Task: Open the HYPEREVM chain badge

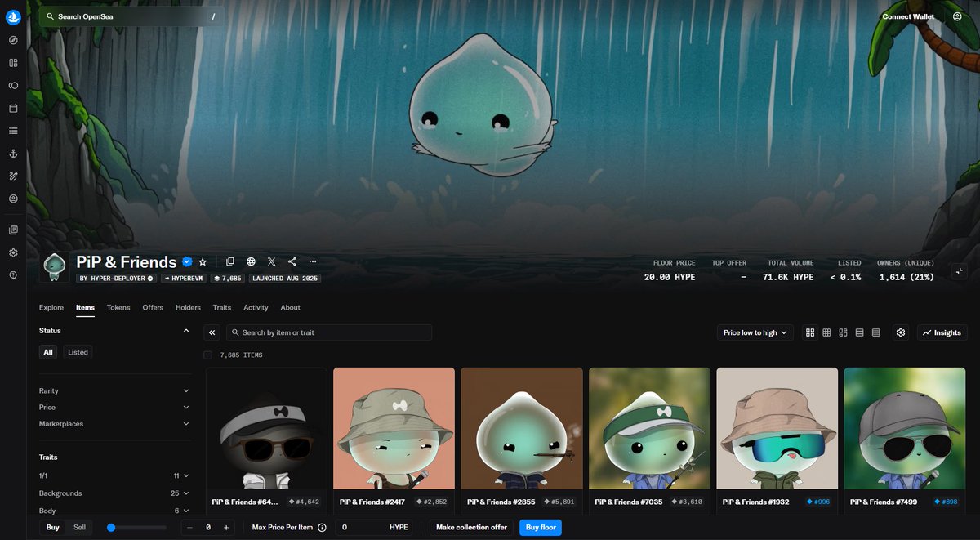Action: [184, 279]
